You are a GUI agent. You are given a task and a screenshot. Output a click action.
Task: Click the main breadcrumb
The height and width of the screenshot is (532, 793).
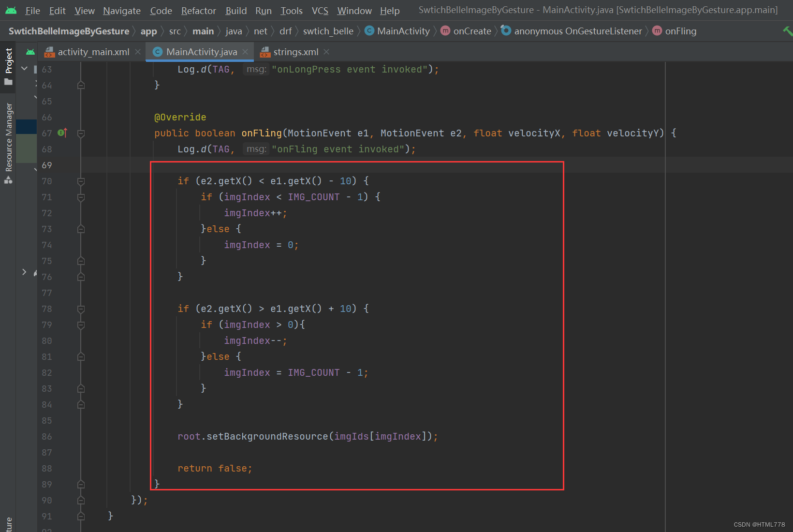tap(203, 31)
